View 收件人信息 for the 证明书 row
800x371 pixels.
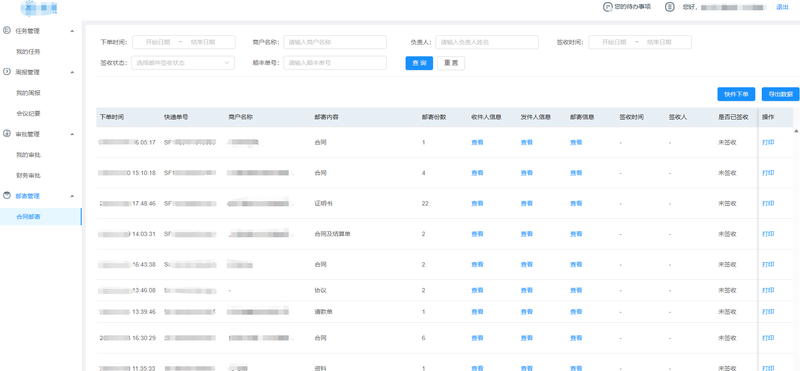(x=477, y=203)
